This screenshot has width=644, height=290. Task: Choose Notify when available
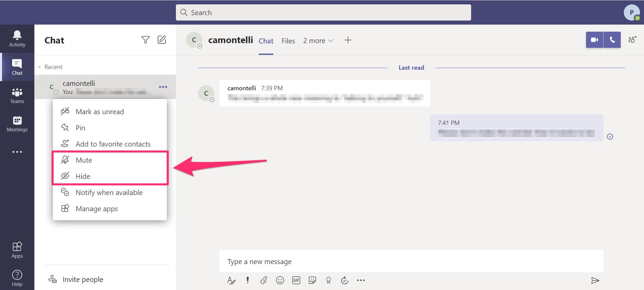110,192
